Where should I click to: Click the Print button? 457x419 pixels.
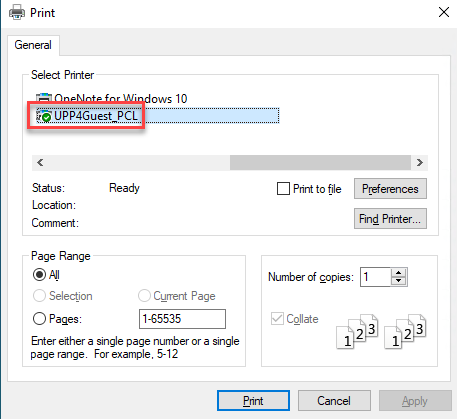pos(253,400)
